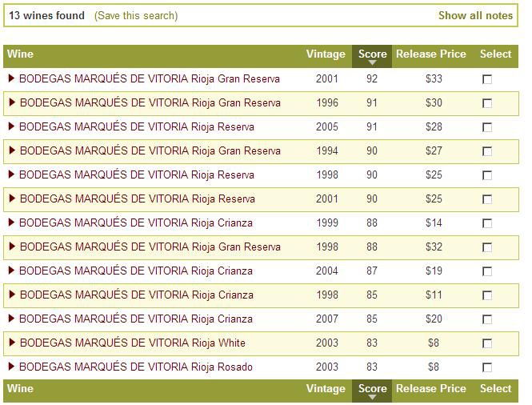Open the Rioja Rosado wine link
The height and width of the screenshot is (405, 532).
point(136,367)
